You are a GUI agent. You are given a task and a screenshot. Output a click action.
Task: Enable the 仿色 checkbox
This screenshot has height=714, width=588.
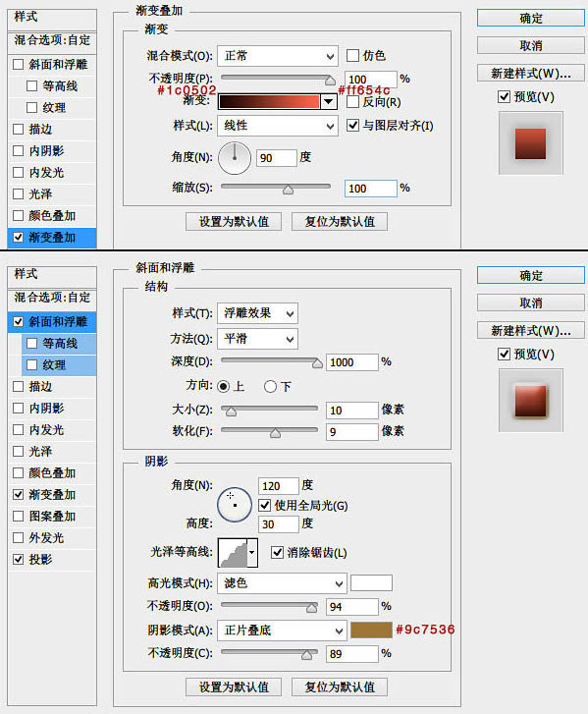(x=352, y=56)
